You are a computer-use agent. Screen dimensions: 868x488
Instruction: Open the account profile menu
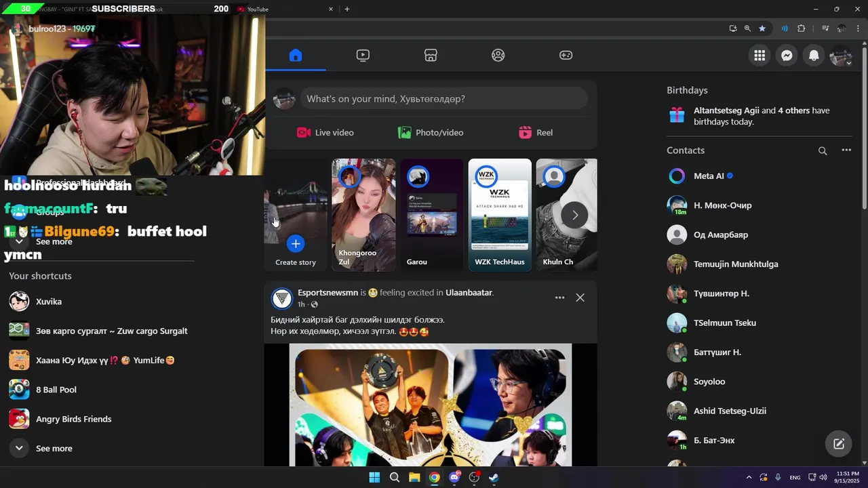841,56
